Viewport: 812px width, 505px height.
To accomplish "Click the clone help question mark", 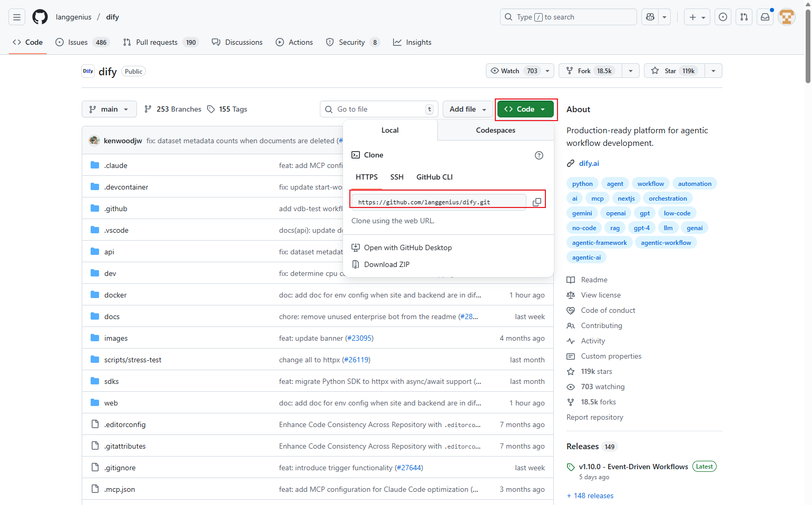I will (539, 155).
